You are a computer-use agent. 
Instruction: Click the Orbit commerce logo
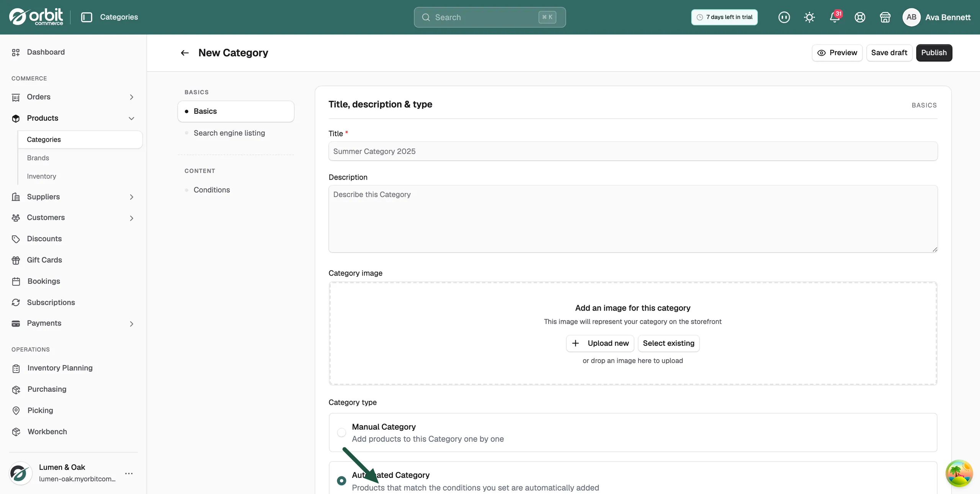point(36,17)
